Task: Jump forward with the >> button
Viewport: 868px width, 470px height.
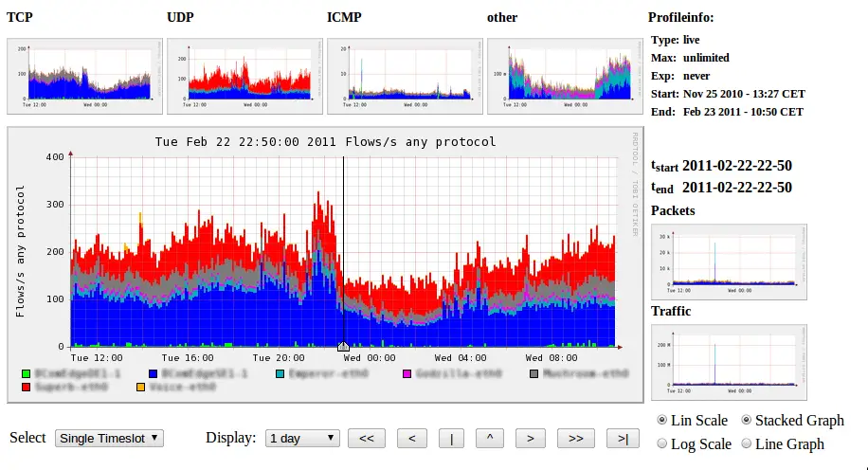Action: pyautogui.click(x=576, y=439)
